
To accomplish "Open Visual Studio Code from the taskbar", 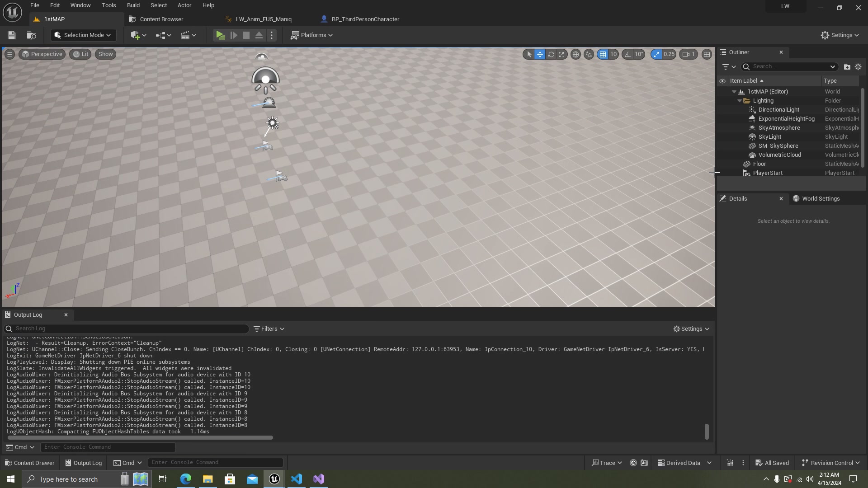I will 297,479.
